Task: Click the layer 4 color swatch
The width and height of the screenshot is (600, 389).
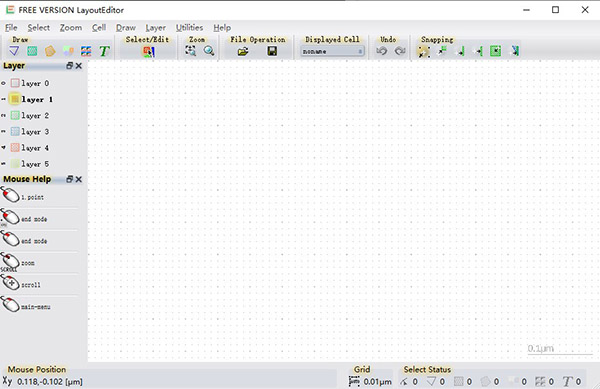Action: [15, 148]
